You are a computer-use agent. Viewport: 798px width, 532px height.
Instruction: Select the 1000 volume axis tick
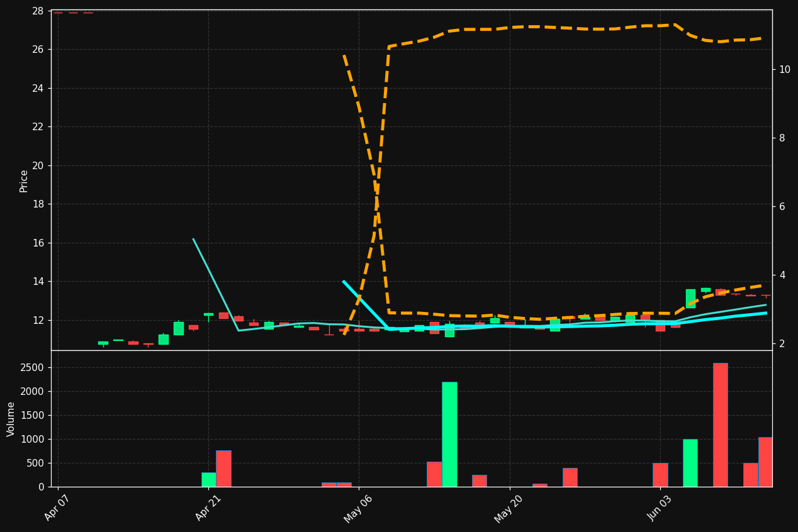(x=33, y=439)
